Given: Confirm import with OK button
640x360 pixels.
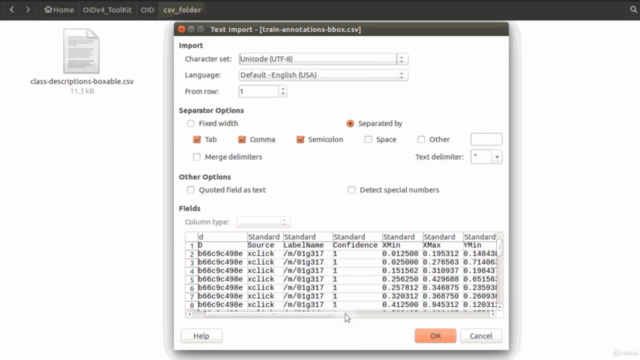Looking at the screenshot, I should [436, 336].
